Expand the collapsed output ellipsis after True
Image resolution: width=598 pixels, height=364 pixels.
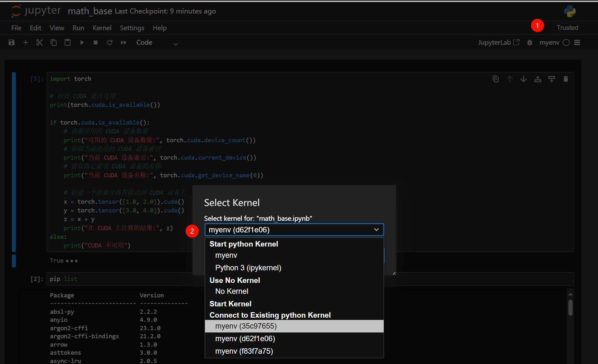pos(72,261)
